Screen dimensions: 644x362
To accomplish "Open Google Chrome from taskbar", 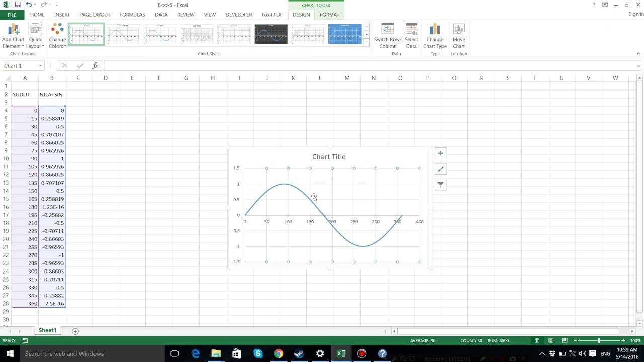I will [278, 353].
